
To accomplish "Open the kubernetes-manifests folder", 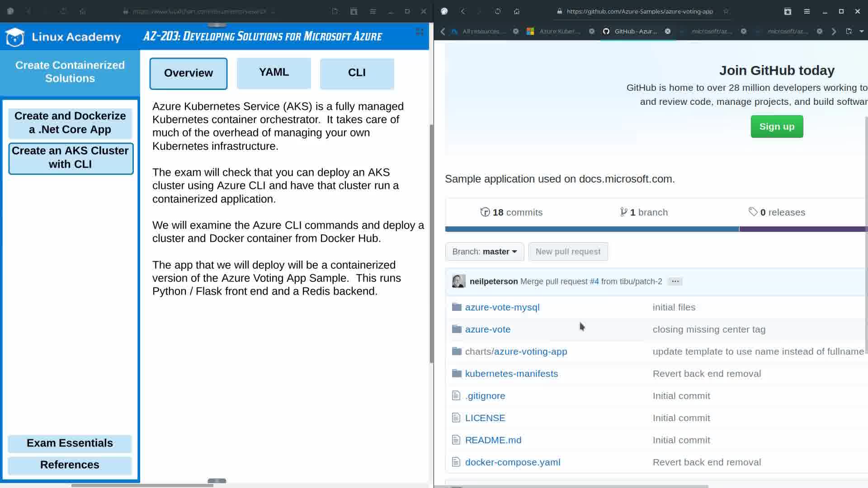I will [511, 374].
